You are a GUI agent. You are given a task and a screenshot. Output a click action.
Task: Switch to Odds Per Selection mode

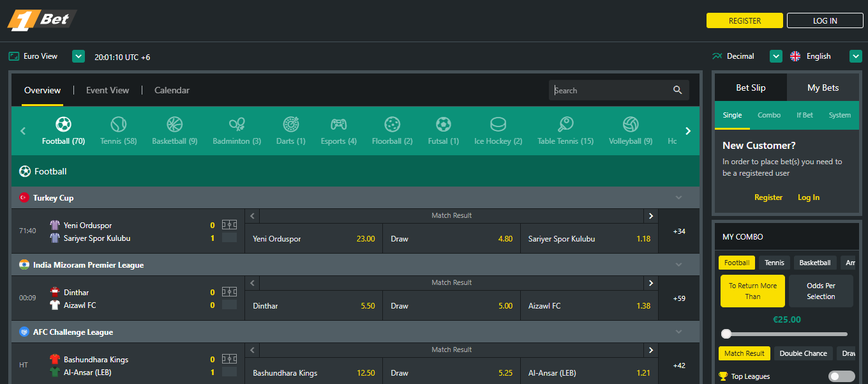click(821, 290)
